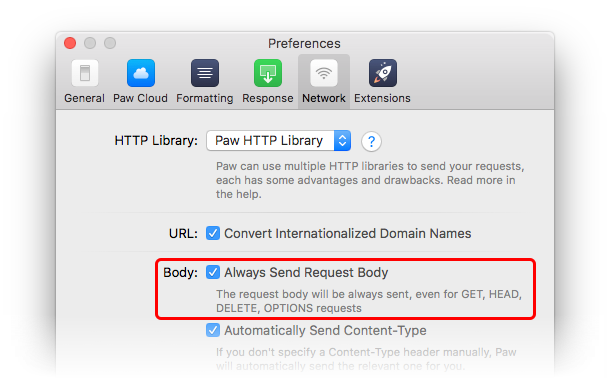Viewport: 610px width, 378px height.
Task: Click the help question mark button
Action: coord(371,141)
